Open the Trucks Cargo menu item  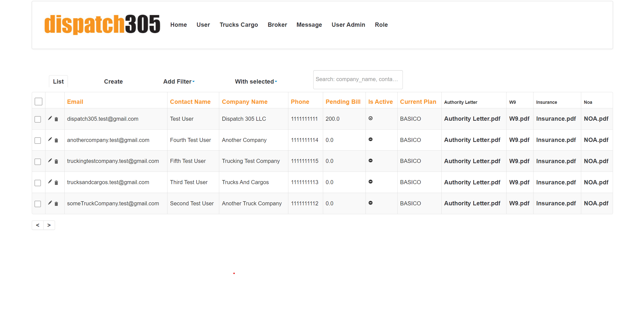pyautogui.click(x=239, y=25)
